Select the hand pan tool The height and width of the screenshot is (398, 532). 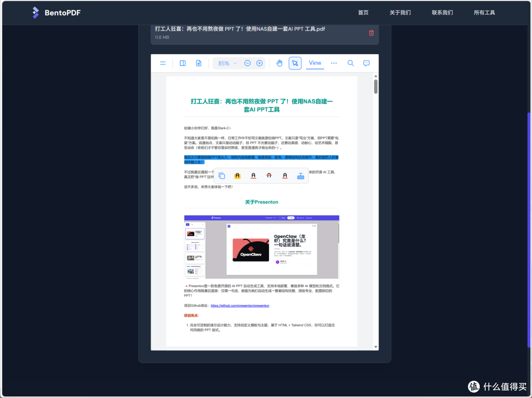[x=279, y=63]
